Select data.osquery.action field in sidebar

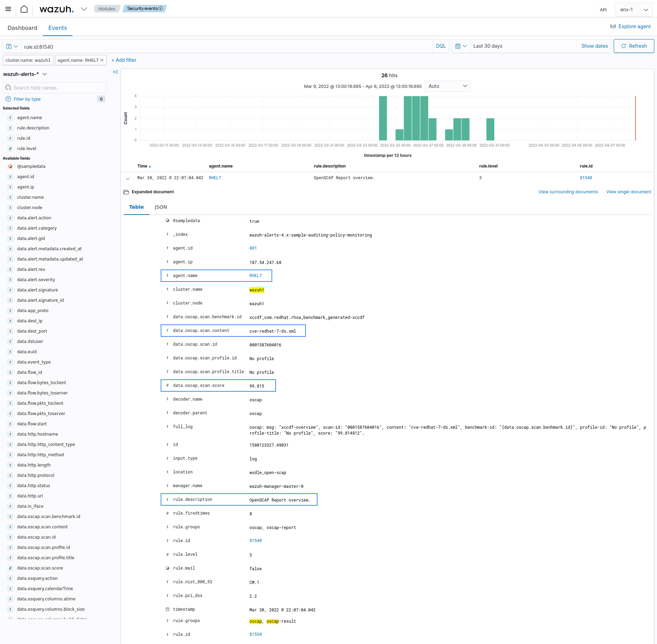click(37, 578)
